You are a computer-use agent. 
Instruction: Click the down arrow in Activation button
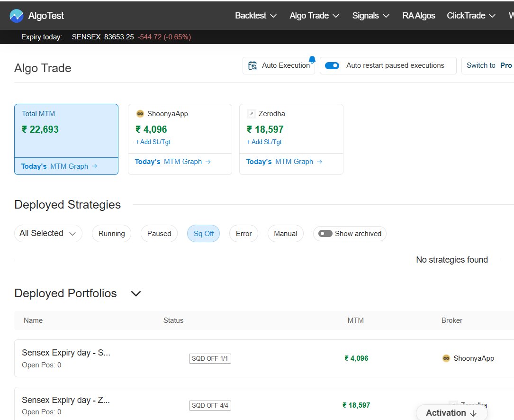[473, 413]
